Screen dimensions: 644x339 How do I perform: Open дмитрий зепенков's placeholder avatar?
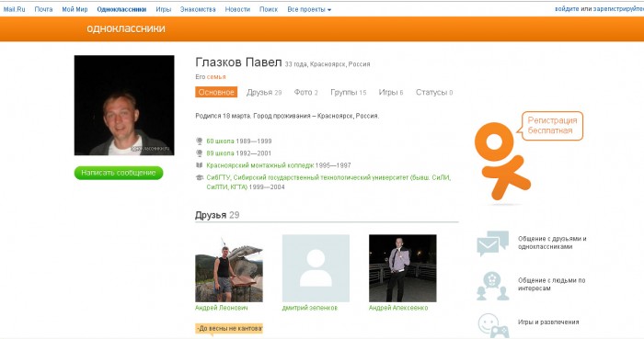coord(316,268)
